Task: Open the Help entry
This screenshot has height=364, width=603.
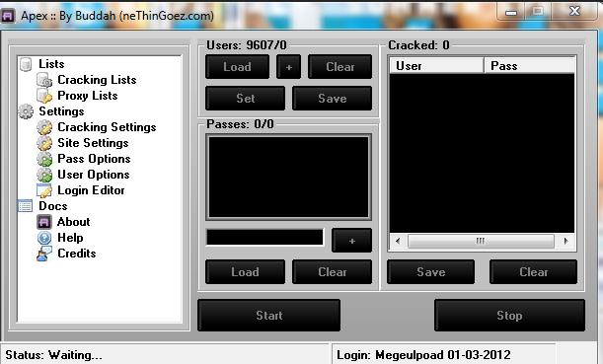Action: tap(70, 238)
